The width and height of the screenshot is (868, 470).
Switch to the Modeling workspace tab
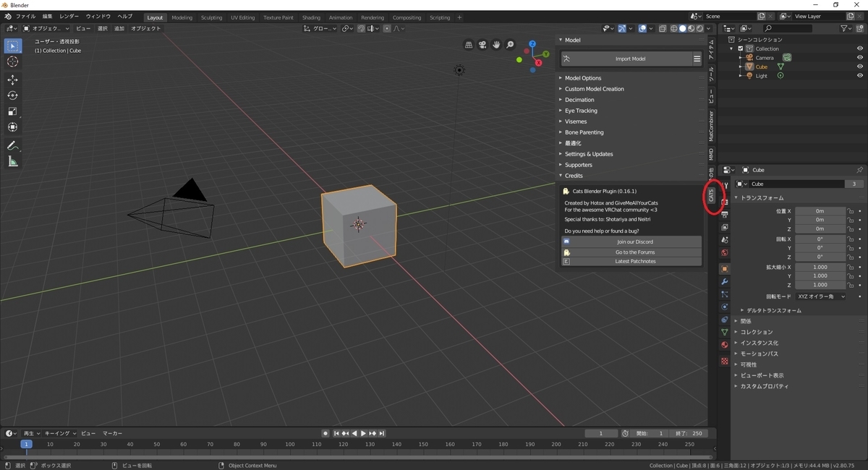pos(182,17)
